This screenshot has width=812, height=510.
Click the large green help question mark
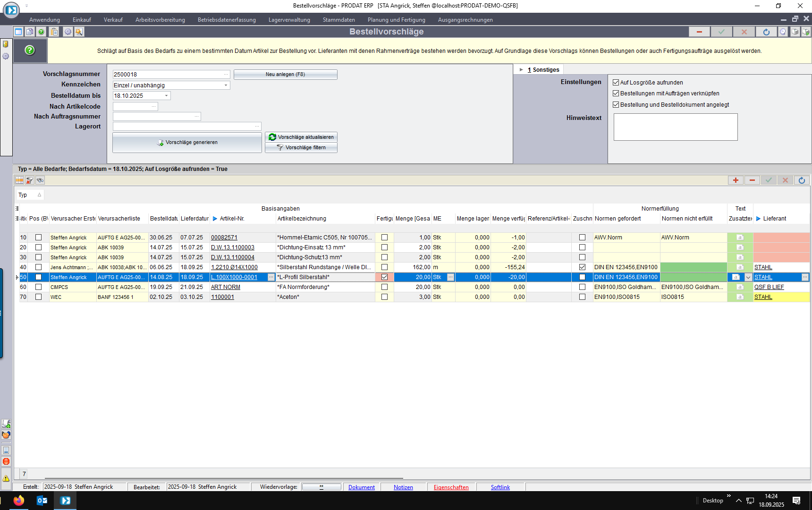click(x=30, y=50)
